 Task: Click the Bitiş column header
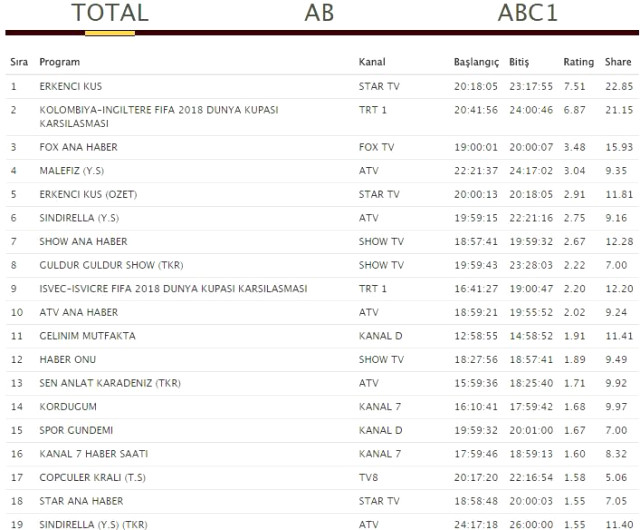click(x=519, y=62)
